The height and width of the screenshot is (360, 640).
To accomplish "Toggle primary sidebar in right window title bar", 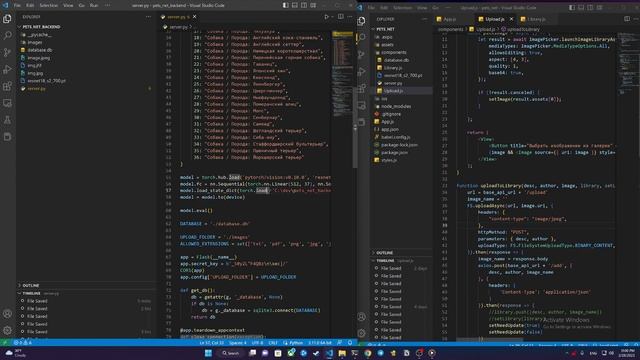I will 572,7.
